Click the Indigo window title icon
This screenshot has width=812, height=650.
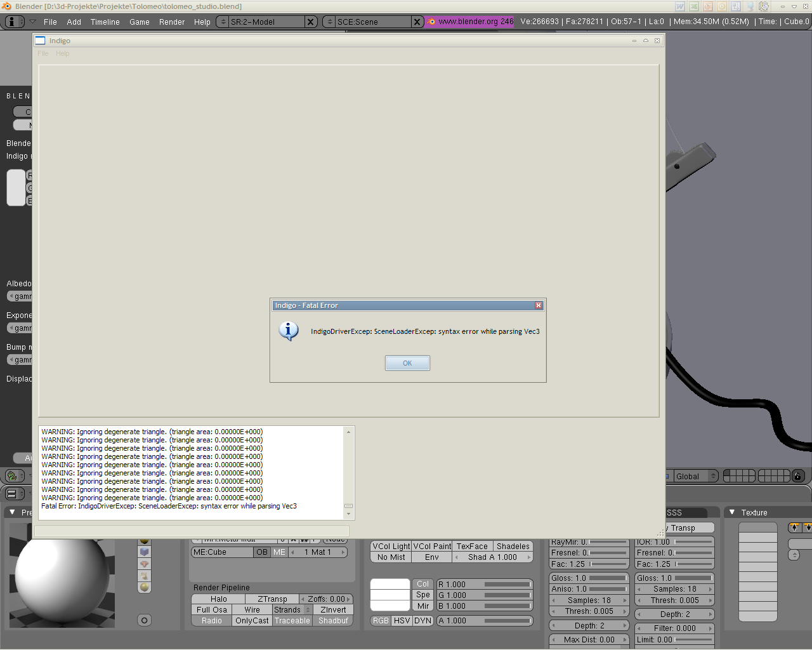pyautogui.click(x=41, y=40)
